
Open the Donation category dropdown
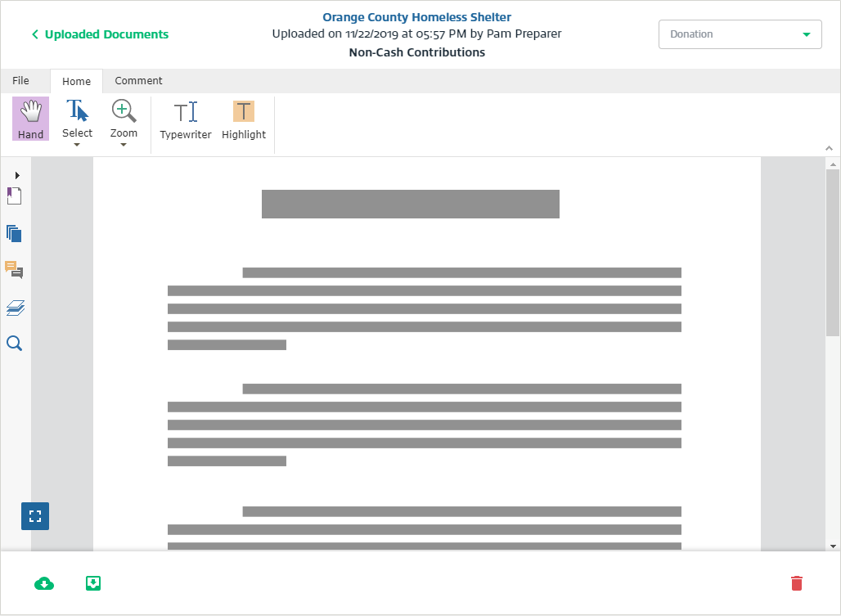(x=740, y=34)
